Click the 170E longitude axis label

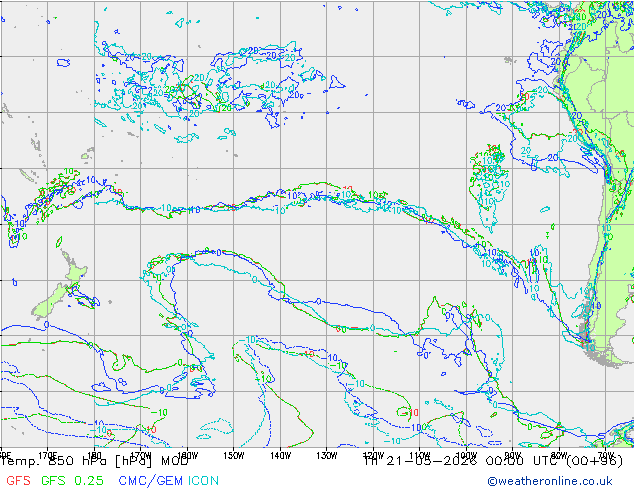[x=48, y=456]
